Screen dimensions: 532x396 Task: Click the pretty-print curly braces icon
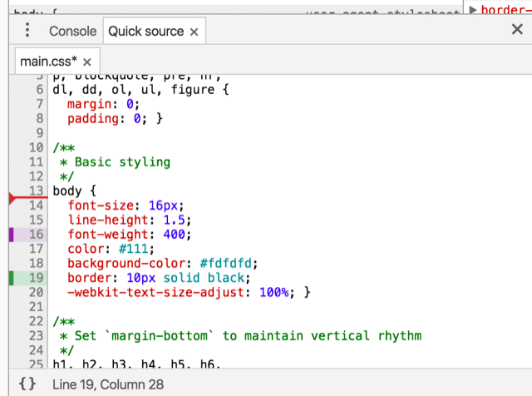tap(27, 384)
